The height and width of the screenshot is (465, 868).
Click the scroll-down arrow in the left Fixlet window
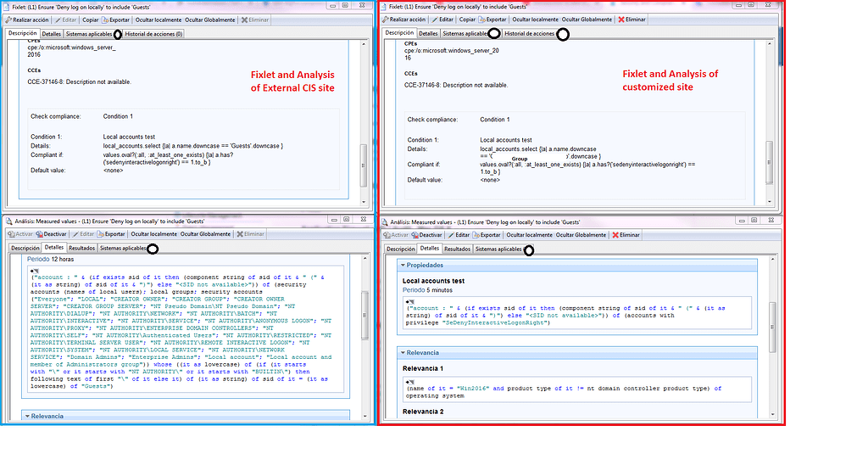pos(364,202)
